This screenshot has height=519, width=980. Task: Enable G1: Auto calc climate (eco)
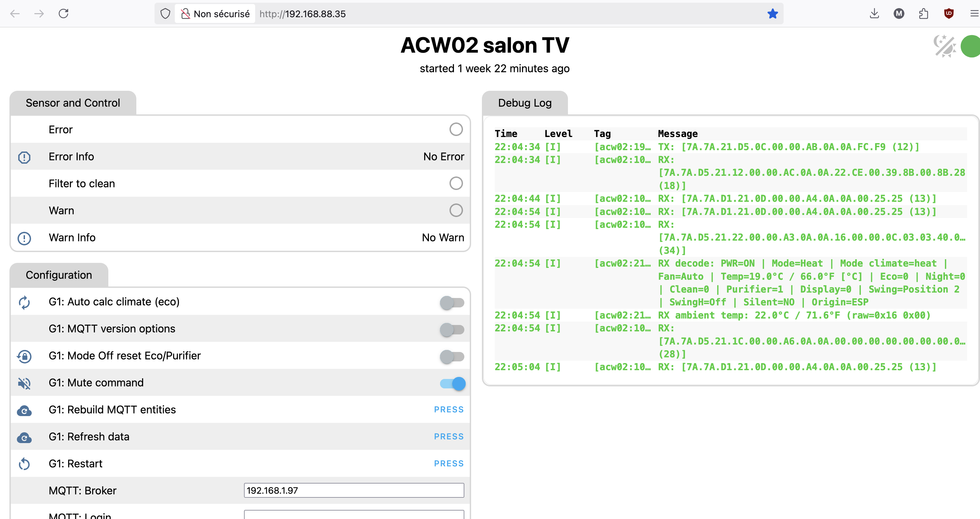[452, 302]
